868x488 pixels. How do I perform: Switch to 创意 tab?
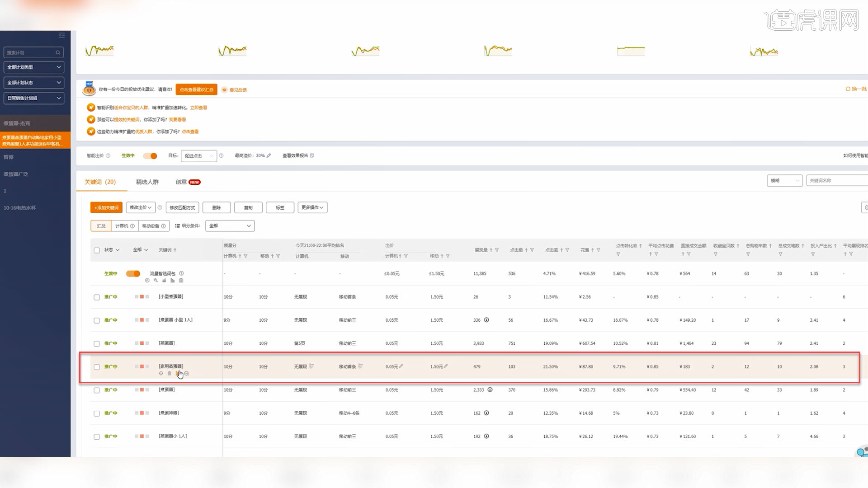188,182
